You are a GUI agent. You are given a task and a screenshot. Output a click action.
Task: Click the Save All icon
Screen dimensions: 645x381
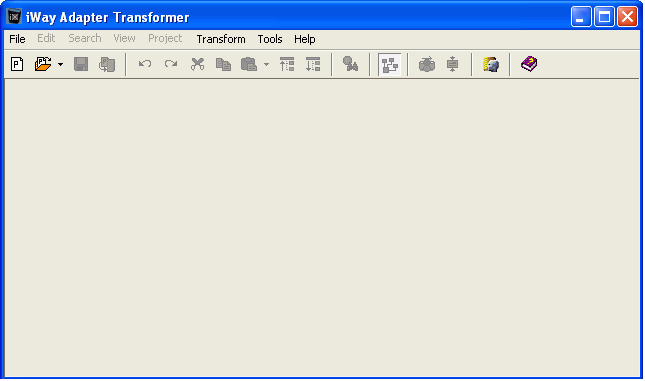coord(107,65)
